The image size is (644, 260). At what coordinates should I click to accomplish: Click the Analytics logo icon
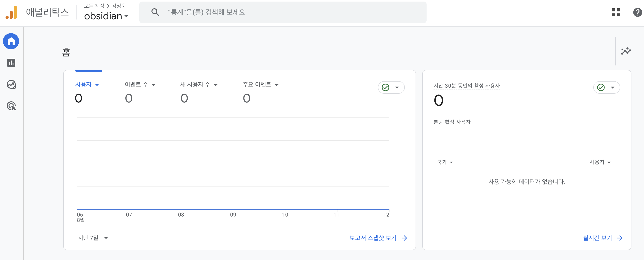point(11,12)
